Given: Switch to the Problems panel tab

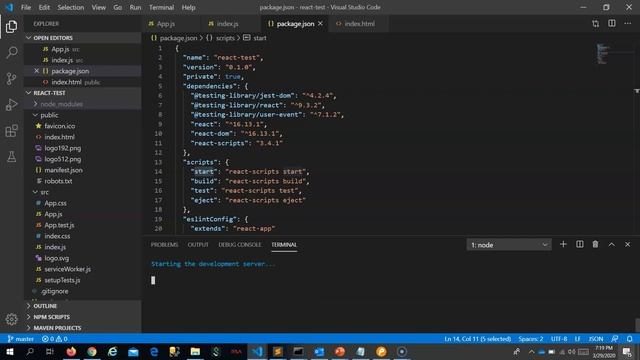Looking at the screenshot, I should (x=164, y=244).
